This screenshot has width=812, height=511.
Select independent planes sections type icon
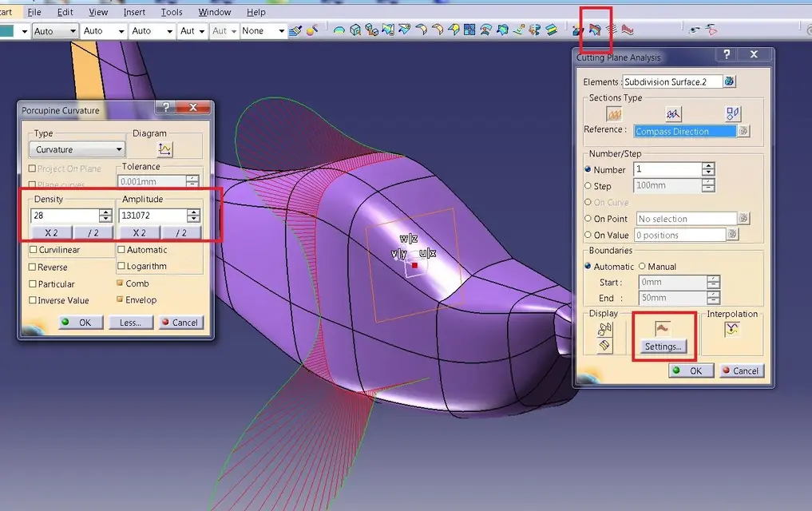(x=733, y=114)
